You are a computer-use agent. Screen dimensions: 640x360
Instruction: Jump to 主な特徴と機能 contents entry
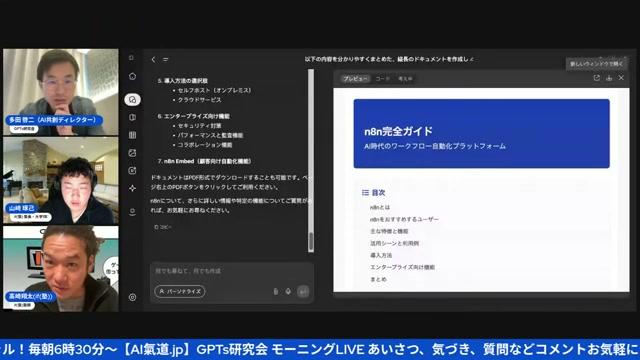pos(389,231)
